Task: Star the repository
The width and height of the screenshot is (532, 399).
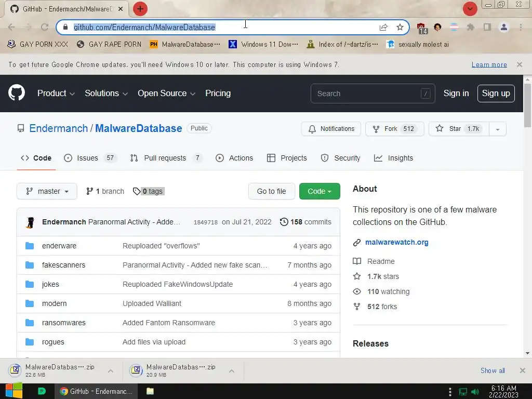Action: (459, 129)
